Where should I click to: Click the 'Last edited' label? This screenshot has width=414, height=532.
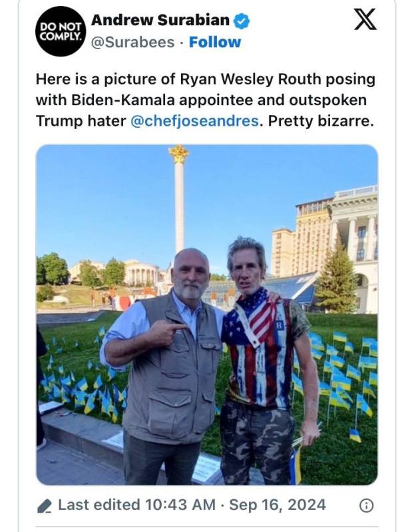[x=99, y=505]
